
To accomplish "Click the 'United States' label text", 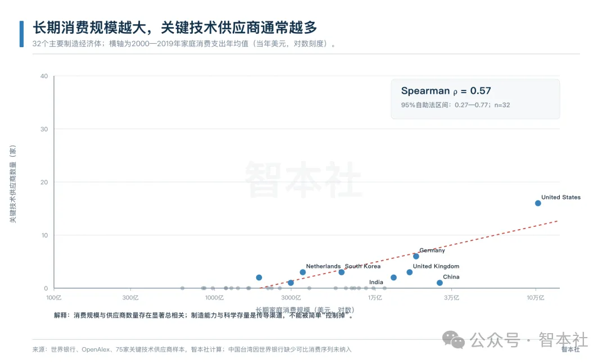I will point(560,197).
